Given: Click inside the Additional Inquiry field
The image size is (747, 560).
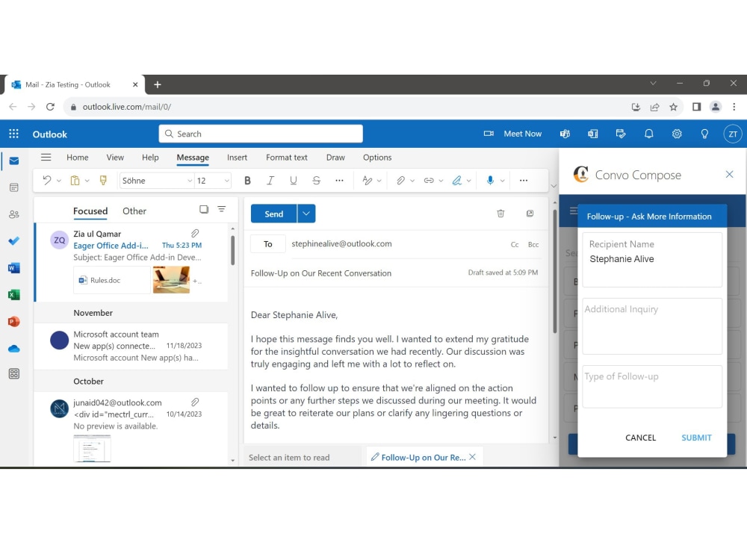Looking at the screenshot, I should pyautogui.click(x=651, y=326).
